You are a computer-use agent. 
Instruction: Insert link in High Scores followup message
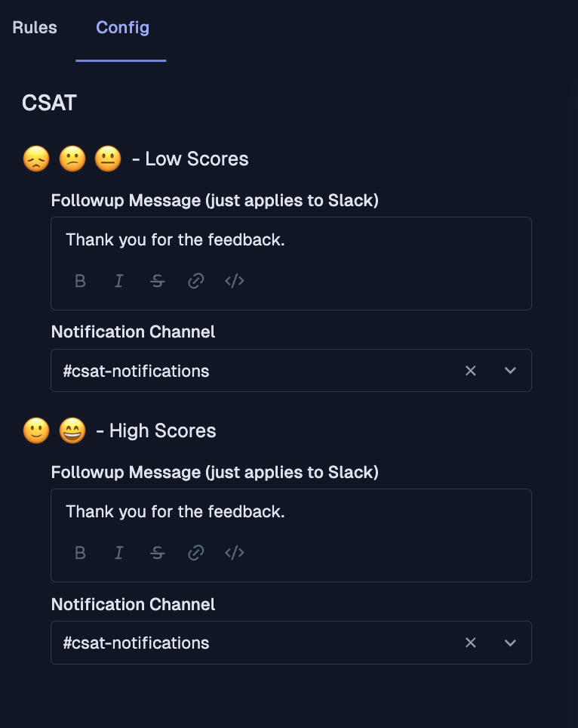pos(196,553)
